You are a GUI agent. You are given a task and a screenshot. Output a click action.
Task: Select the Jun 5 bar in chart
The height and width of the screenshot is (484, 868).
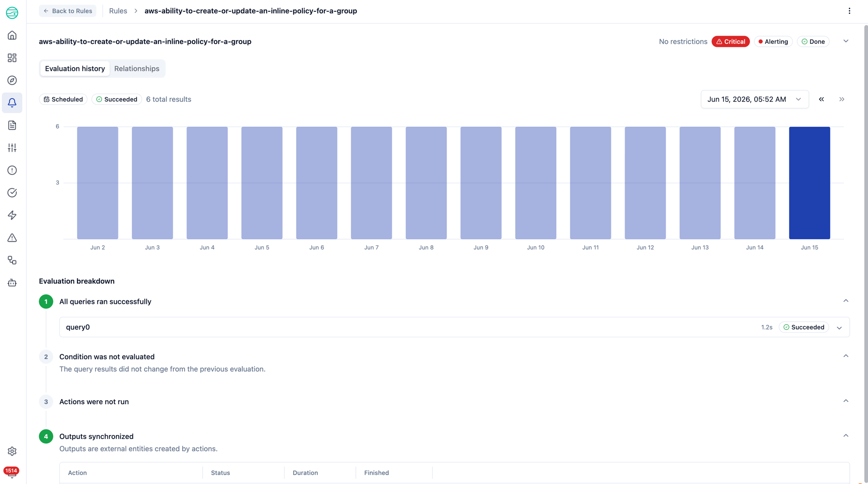[262, 183]
